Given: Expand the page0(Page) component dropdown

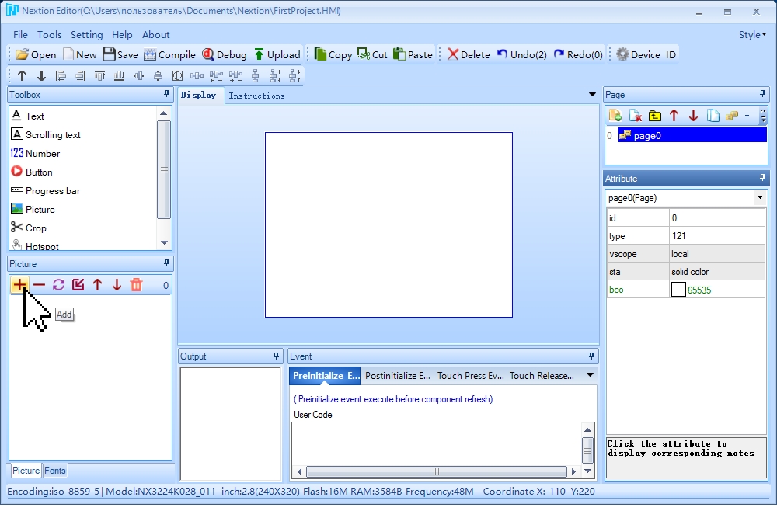Looking at the screenshot, I should point(760,197).
